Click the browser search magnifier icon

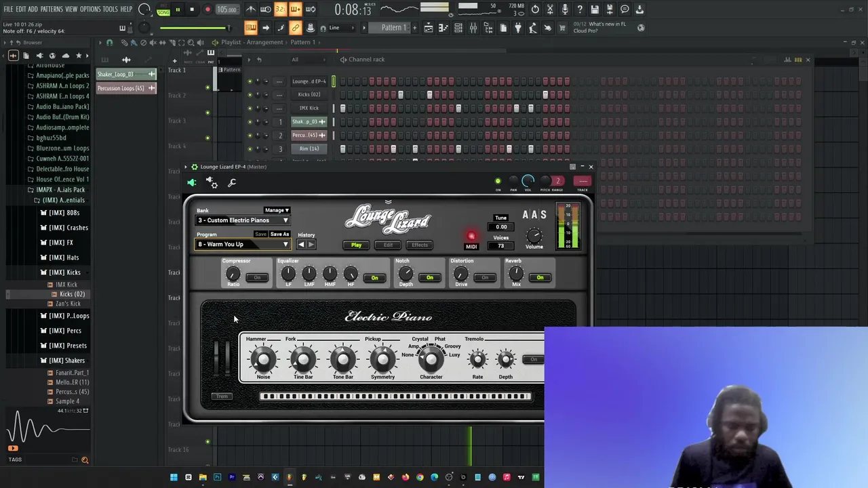85,460
